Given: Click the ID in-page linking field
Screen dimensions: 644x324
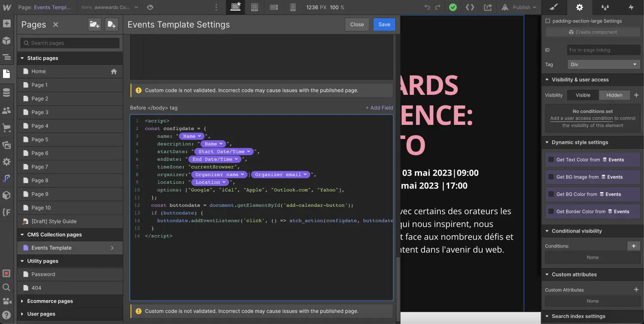Looking at the screenshot, I should coord(604,50).
